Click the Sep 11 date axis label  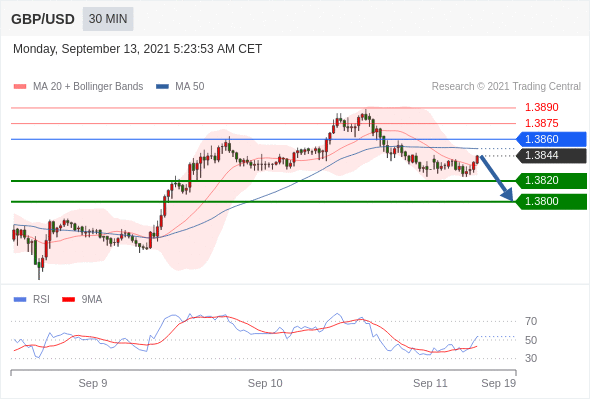pyautogui.click(x=430, y=383)
